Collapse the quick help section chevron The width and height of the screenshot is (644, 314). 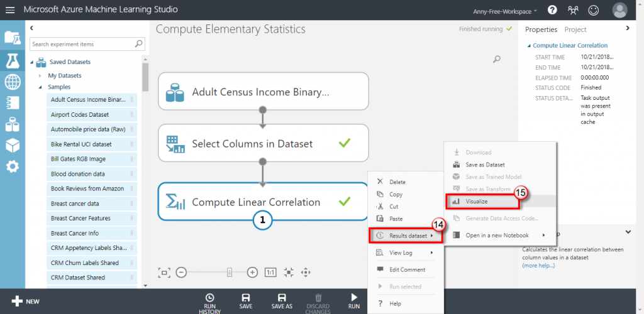(x=628, y=232)
